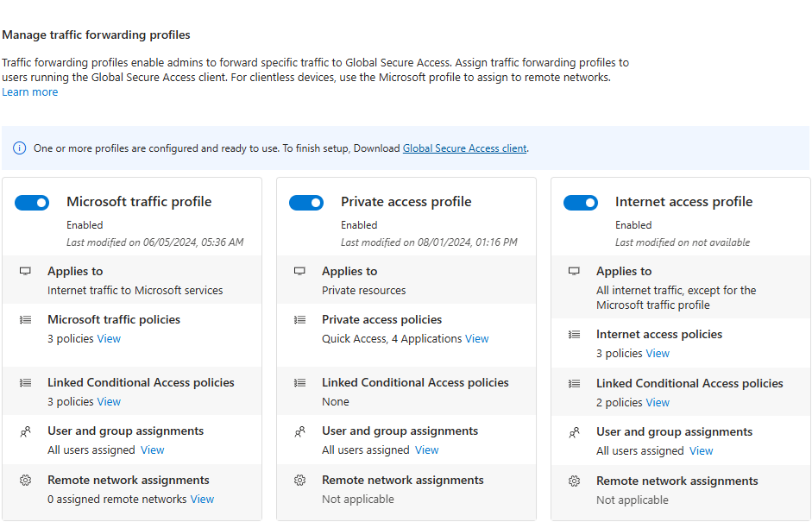Screen dimensions: 812x522
Task: Click the monitor icon in Internet access profile
Action: pos(575,271)
